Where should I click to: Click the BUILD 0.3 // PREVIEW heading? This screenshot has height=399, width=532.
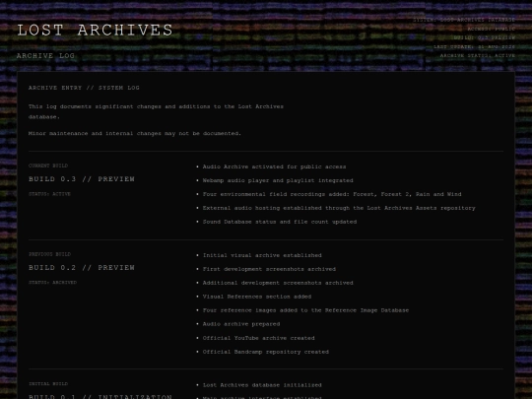pos(82,178)
